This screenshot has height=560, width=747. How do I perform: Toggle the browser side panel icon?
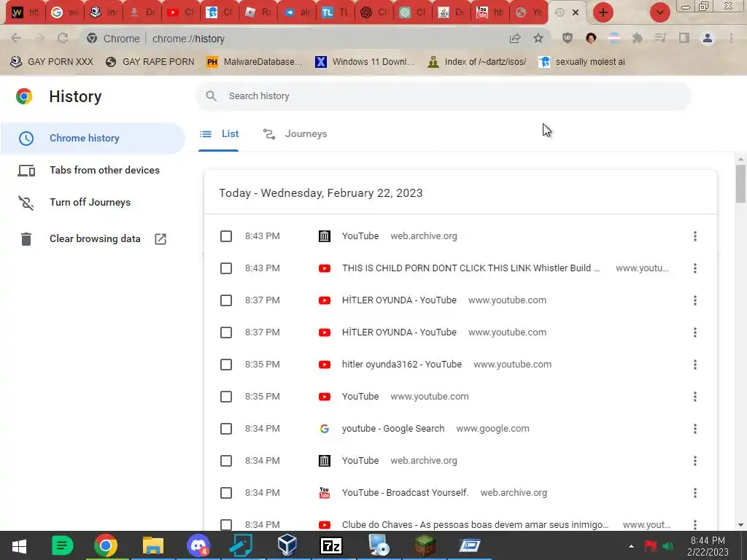tap(684, 38)
